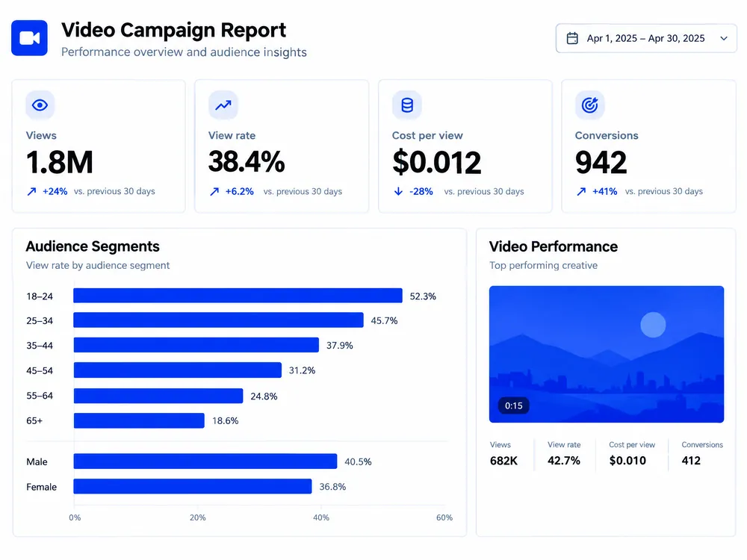Screen dimensions: 747x560
Task: Click the $0.010 creative cost per view
Action: 627,461
